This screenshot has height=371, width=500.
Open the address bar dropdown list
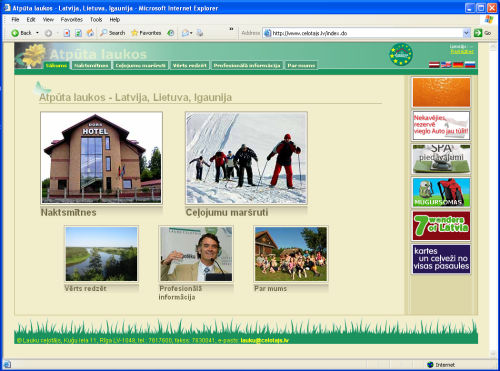pos(467,33)
